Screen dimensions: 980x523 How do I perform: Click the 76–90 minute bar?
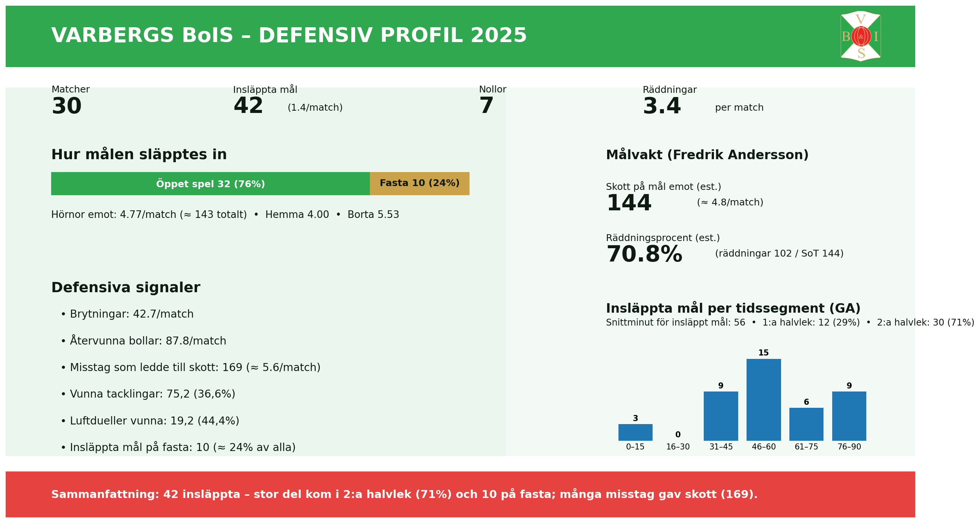[x=849, y=416]
